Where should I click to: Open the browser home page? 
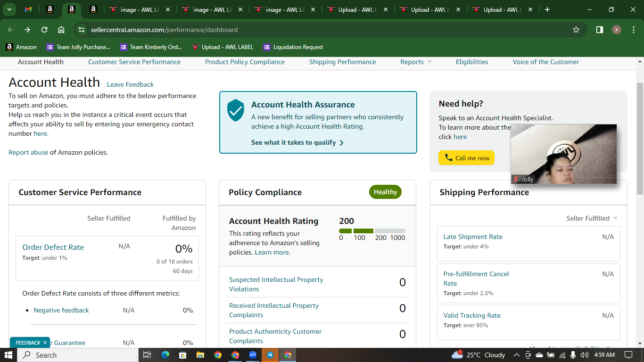point(61,30)
